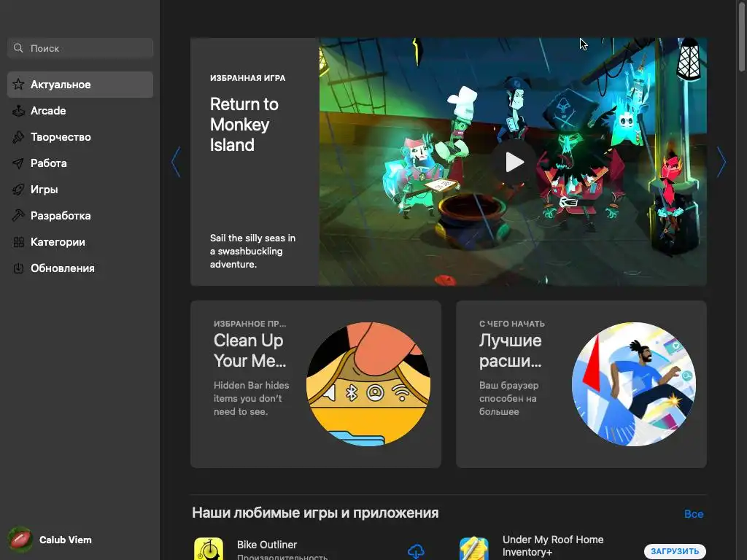Click the magnifier icon in the search field

tap(18, 48)
